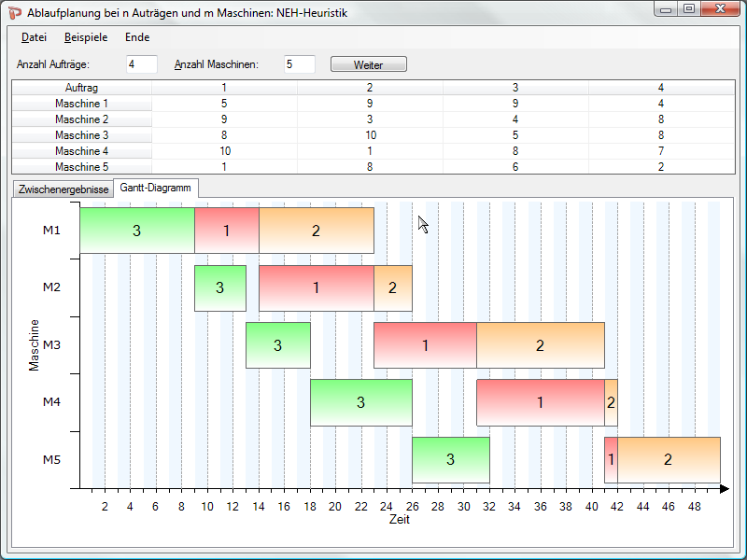Screen dimensions: 747x560
Task: Click the Ende menu item
Action: [x=137, y=37]
